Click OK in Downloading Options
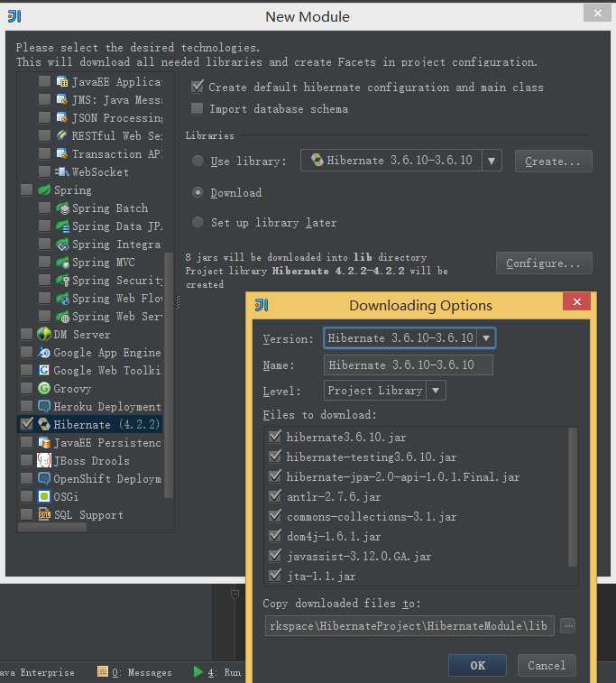616x683 pixels. tap(478, 665)
